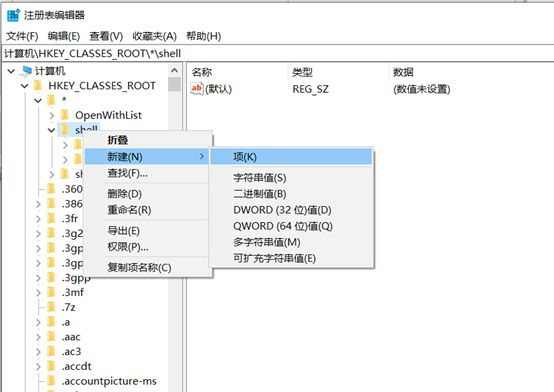Click the tree pane scrollbar thumb
554x392 pixels.
click(x=175, y=84)
